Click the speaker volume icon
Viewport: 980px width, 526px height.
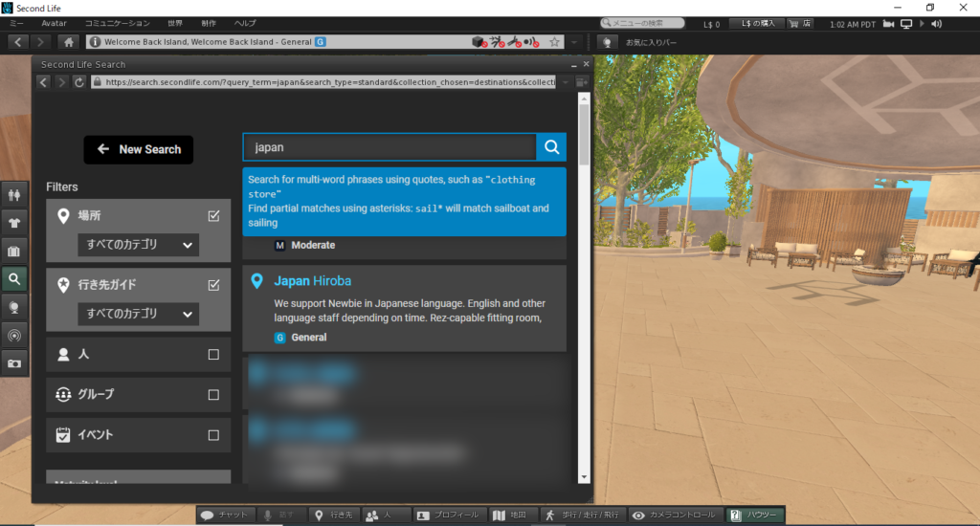936,24
